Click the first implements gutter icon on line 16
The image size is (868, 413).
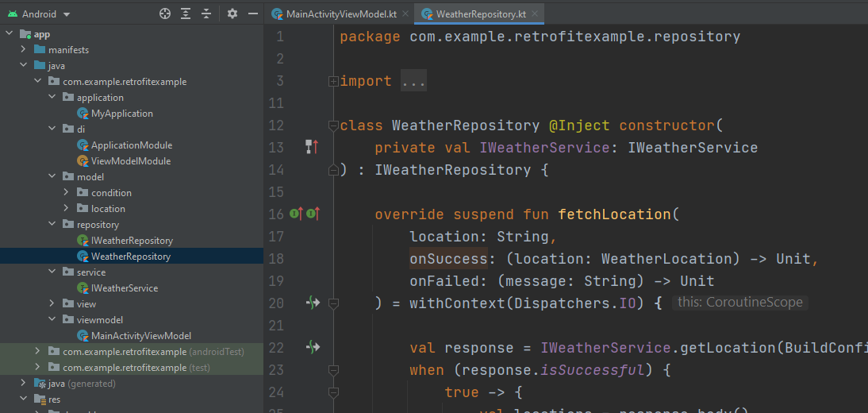tap(296, 214)
